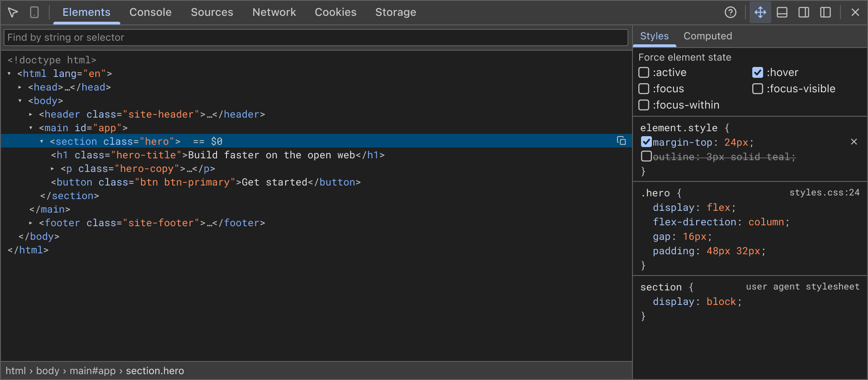Open the Storage tab
Viewport: 868px width, 380px height.
tap(396, 12)
